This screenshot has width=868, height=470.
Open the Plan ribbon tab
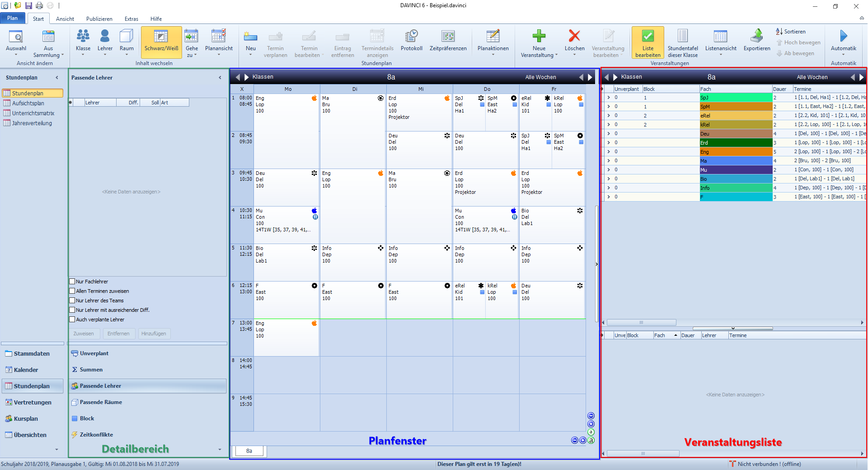pyautogui.click(x=13, y=18)
